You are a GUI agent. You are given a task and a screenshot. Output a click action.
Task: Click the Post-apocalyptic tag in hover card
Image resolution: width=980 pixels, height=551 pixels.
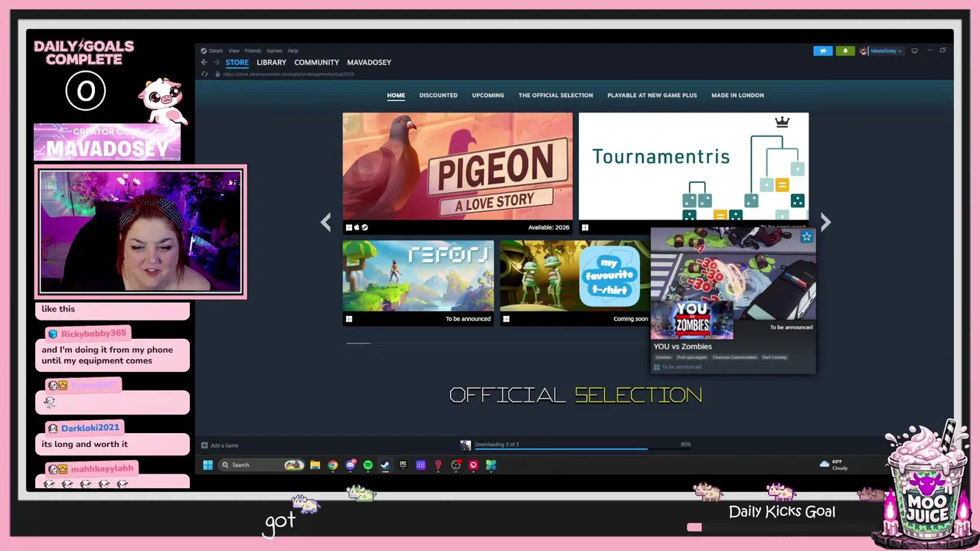pos(691,357)
